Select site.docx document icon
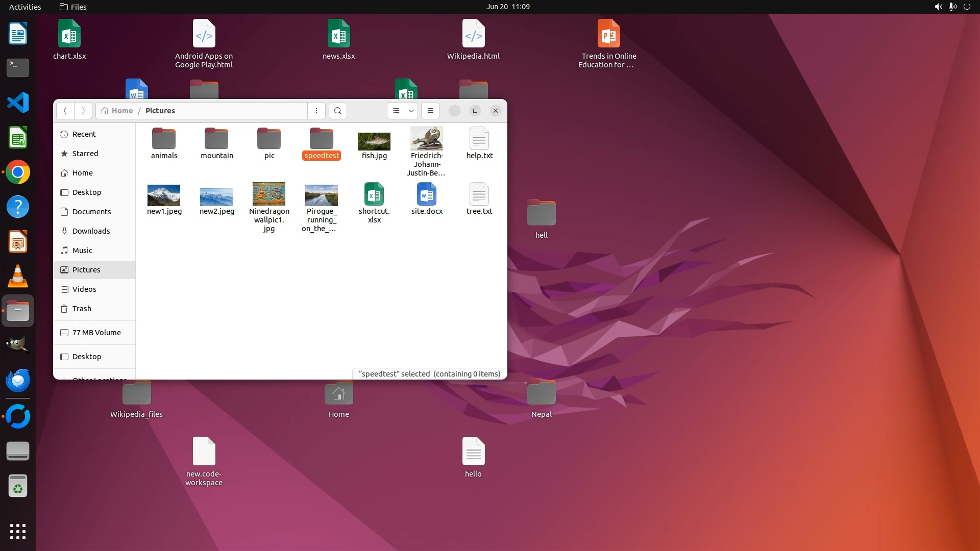The width and height of the screenshot is (980, 551). pos(427,194)
